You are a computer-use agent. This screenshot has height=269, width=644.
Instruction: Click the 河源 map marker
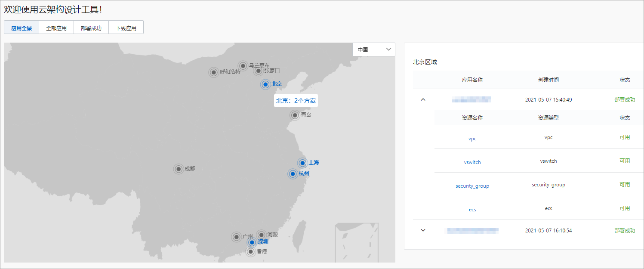pos(261,235)
